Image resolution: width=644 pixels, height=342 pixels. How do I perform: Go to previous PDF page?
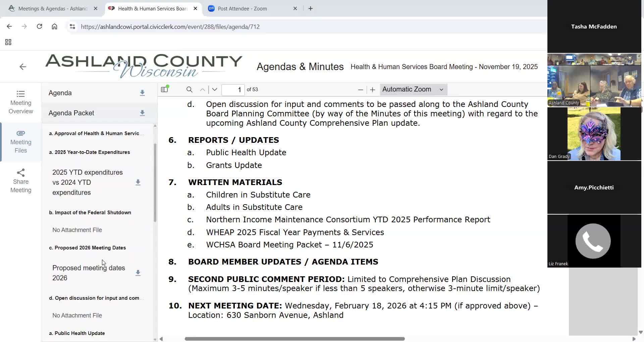pyautogui.click(x=203, y=90)
